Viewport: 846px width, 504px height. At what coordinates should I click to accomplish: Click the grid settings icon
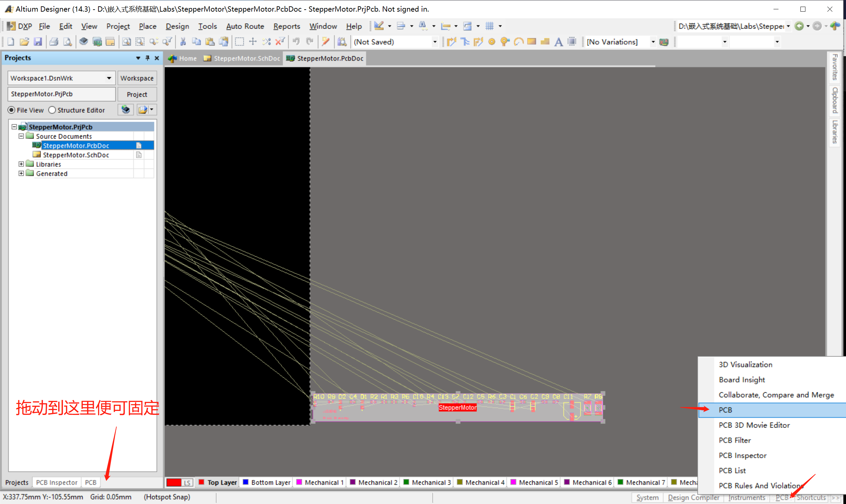(490, 26)
